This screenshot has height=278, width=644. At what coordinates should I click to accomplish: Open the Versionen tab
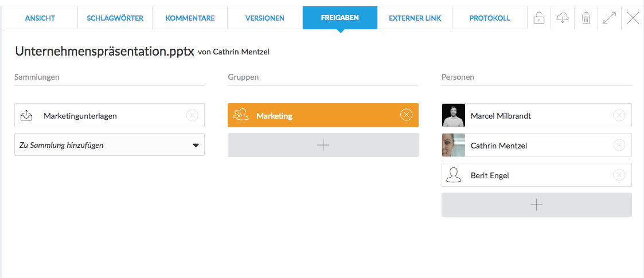[x=265, y=18]
